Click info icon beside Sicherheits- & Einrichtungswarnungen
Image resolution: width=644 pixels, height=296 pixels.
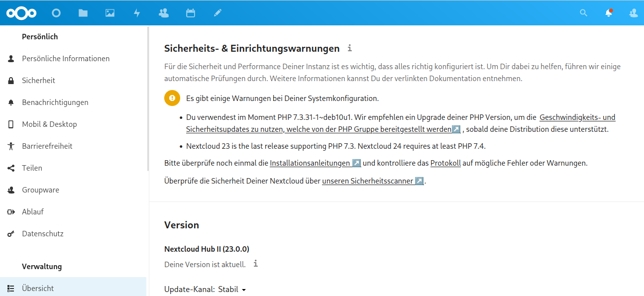click(x=350, y=48)
